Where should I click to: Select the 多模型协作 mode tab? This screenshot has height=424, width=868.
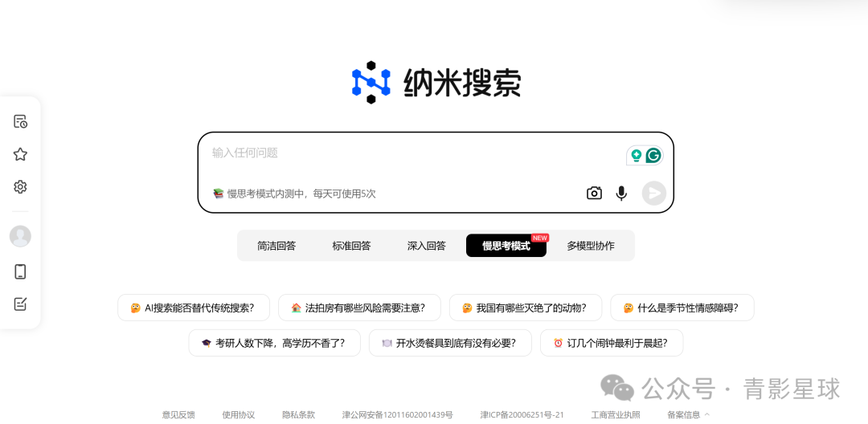coord(591,246)
